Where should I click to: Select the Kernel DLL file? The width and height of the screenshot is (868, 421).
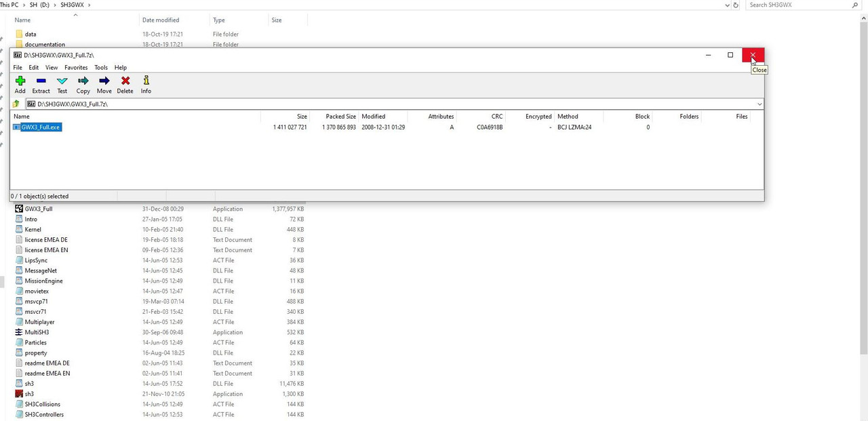[x=33, y=229]
